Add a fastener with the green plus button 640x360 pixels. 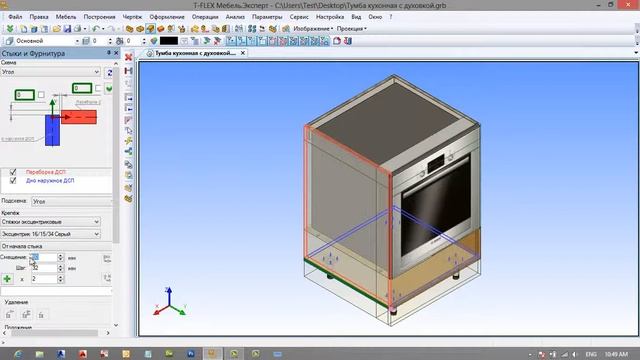tap(7, 279)
